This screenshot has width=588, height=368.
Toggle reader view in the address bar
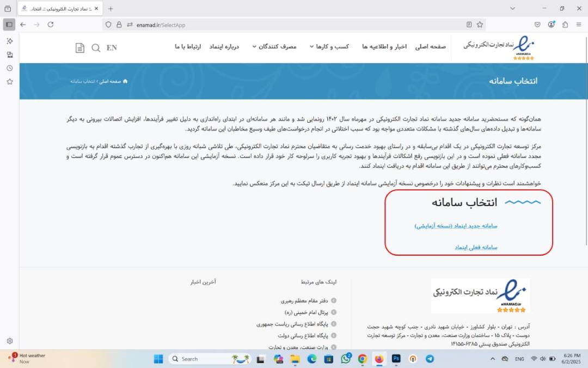469,25
